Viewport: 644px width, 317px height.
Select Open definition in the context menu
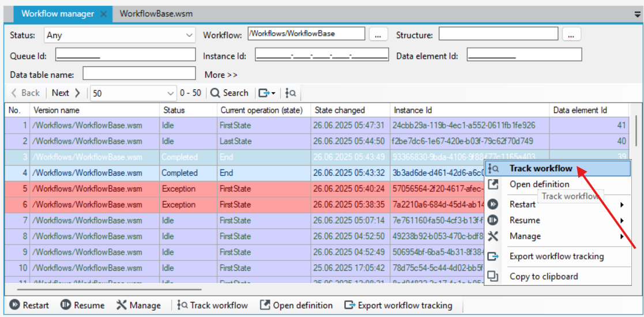pos(558,184)
